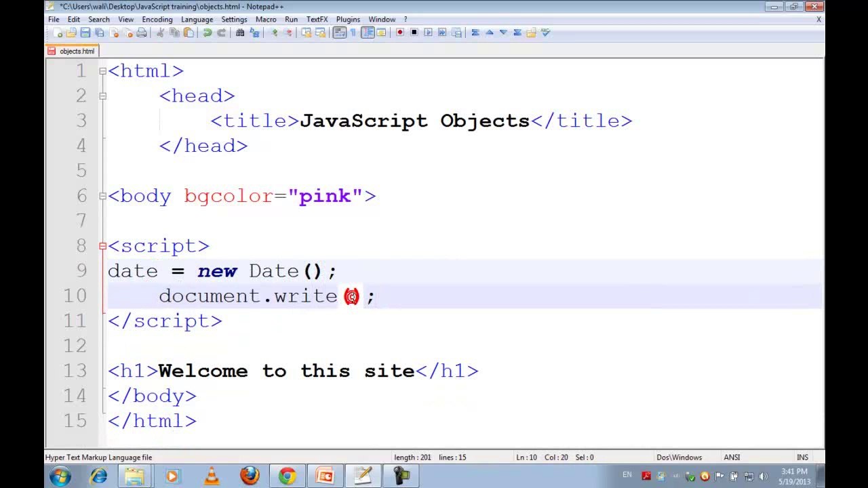Screen dimensions: 868x488
Task: Open Windows Explorer folder on the taskbar
Action: tap(134, 476)
